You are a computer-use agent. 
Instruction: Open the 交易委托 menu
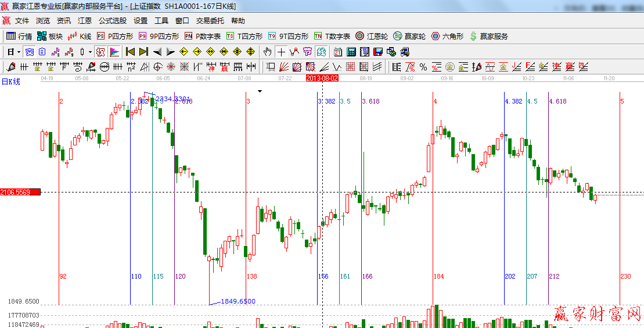[x=210, y=20]
